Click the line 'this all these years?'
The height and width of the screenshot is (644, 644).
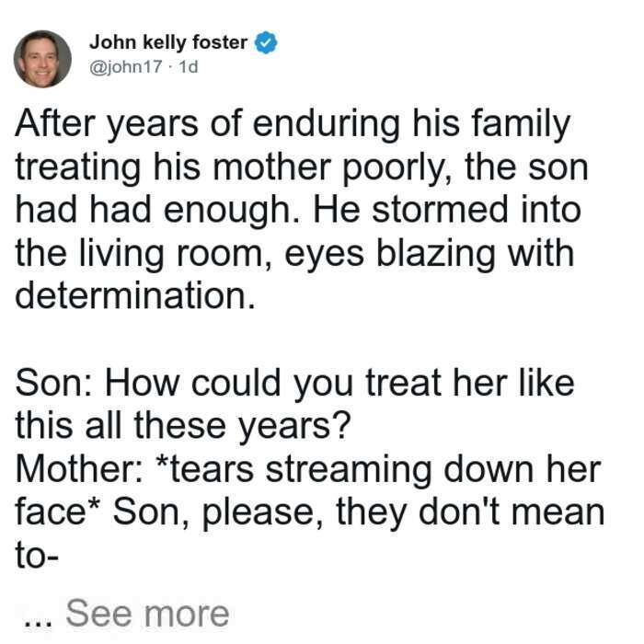[183, 426]
